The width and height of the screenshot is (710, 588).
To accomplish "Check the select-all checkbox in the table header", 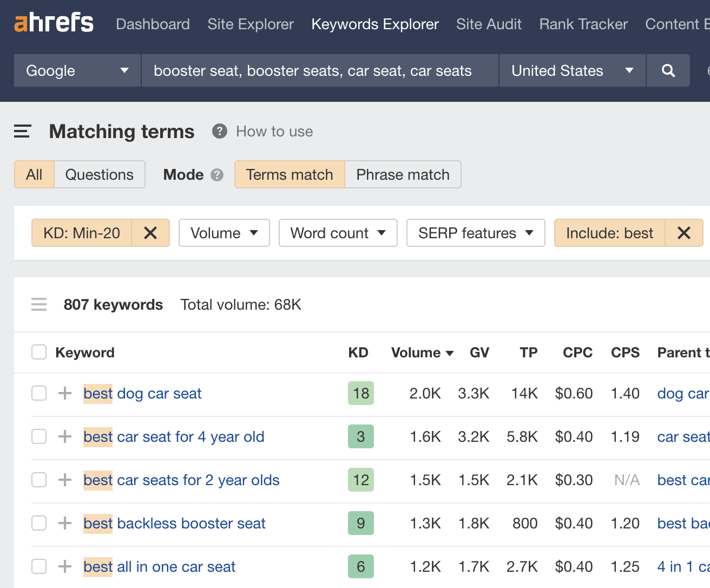I will tap(38, 352).
